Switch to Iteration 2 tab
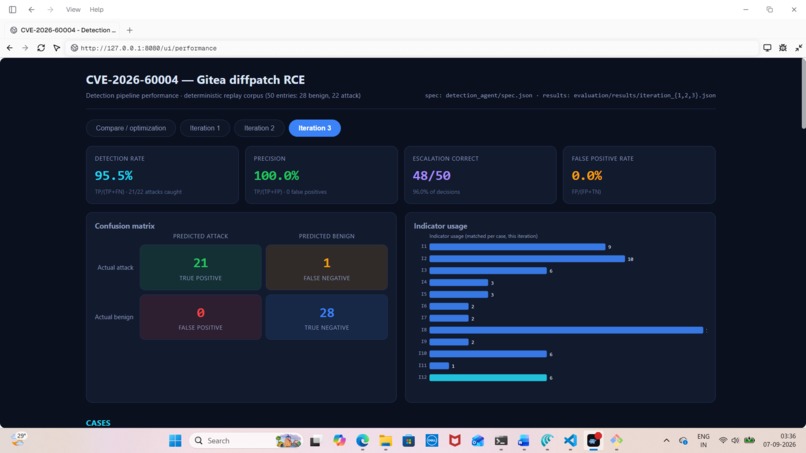 (x=259, y=128)
